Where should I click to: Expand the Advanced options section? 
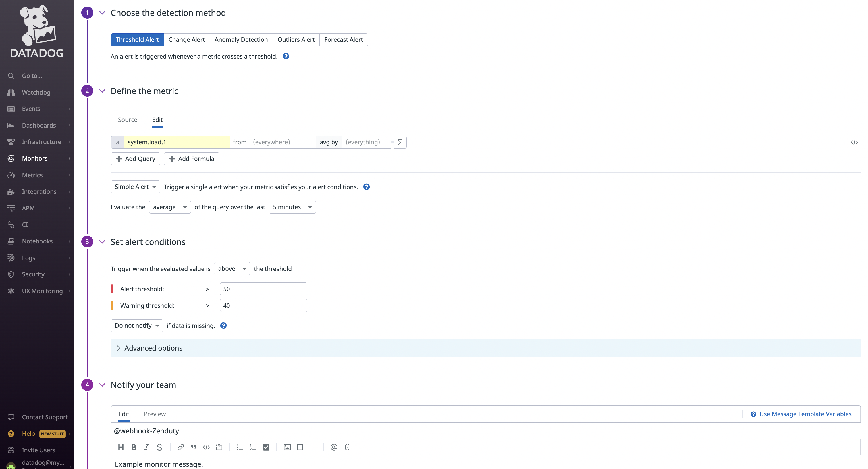click(153, 348)
